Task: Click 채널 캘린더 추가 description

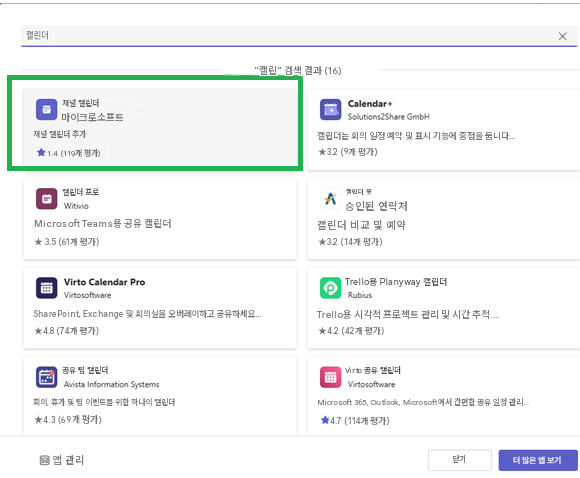Action: point(60,134)
